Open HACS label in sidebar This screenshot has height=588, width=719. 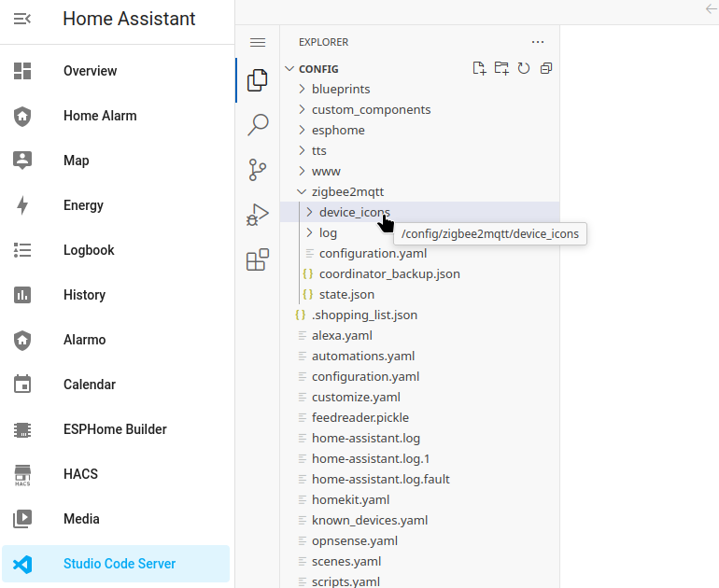pos(80,474)
